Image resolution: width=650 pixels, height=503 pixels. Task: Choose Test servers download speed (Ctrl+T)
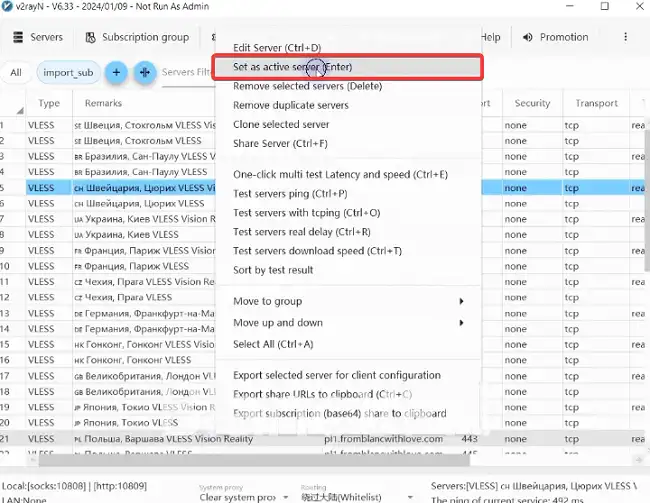(x=318, y=251)
